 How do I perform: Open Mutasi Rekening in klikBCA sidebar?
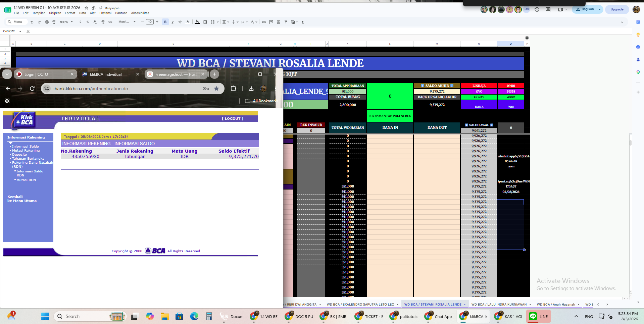coord(26,151)
